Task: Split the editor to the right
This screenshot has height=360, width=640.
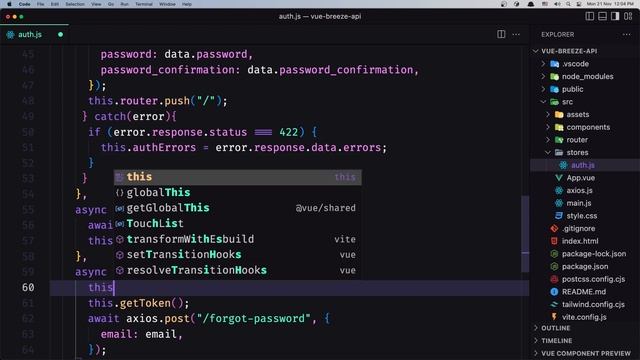Action: pyautogui.click(x=501, y=34)
